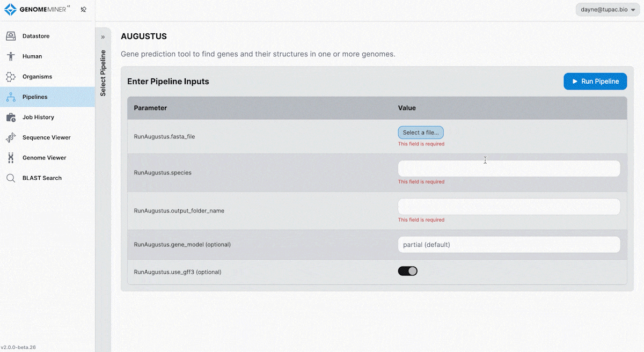This screenshot has height=352, width=644.
Task: Open the Sequence Viewer page
Action: point(46,137)
